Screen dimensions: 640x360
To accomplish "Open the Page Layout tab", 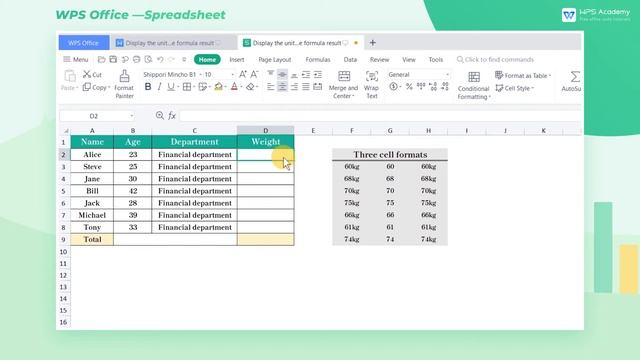I will click(275, 60).
